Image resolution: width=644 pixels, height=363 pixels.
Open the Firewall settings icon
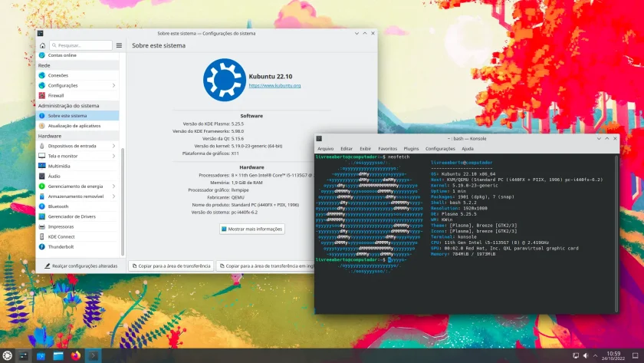[x=42, y=95]
